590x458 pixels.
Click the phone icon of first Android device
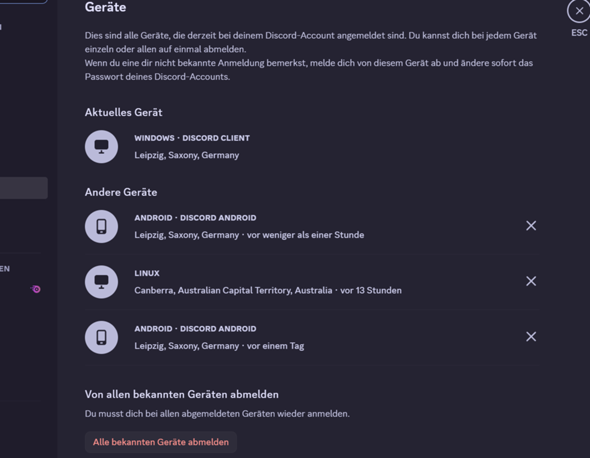(x=101, y=227)
